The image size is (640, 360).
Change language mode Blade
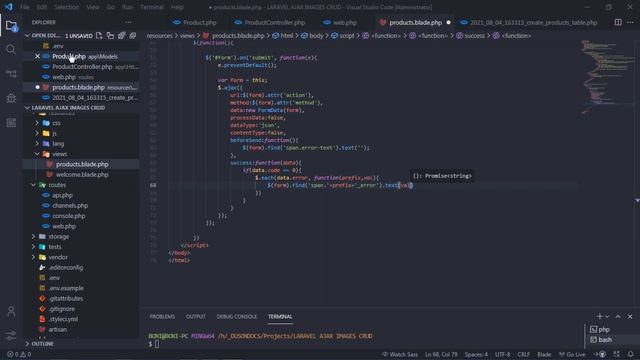click(544, 354)
